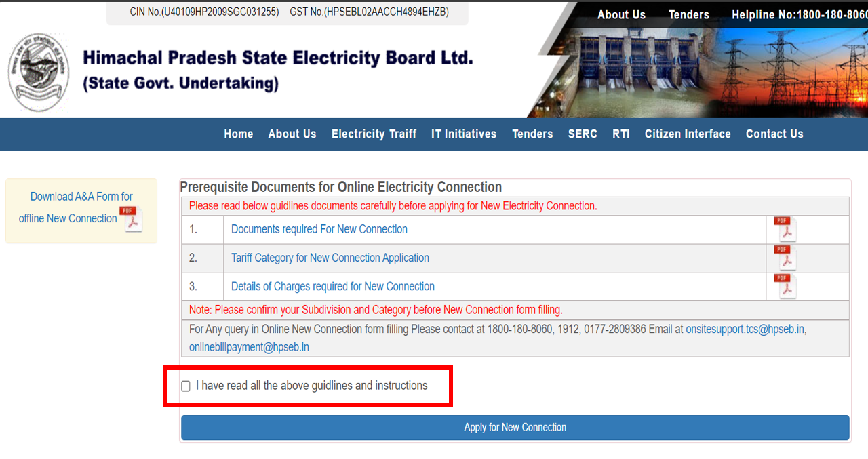
Task: Open IT Initiatives menu item
Action: [x=464, y=134]
